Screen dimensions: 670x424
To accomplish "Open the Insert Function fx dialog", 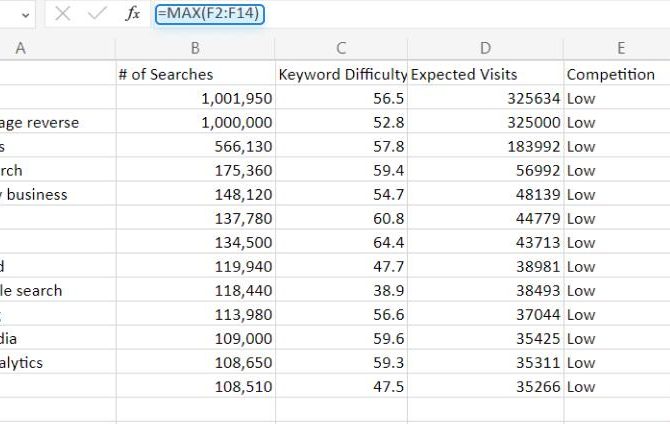I will (x=133, y=14).
